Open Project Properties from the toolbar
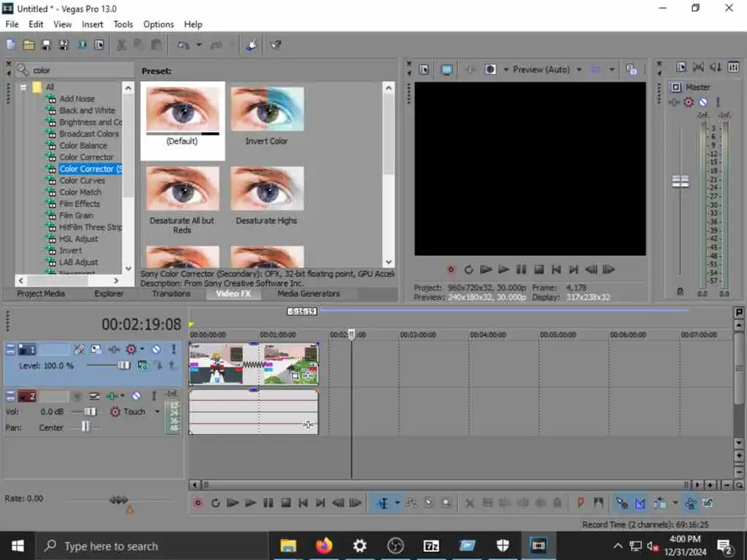 (x=99, y=44)
